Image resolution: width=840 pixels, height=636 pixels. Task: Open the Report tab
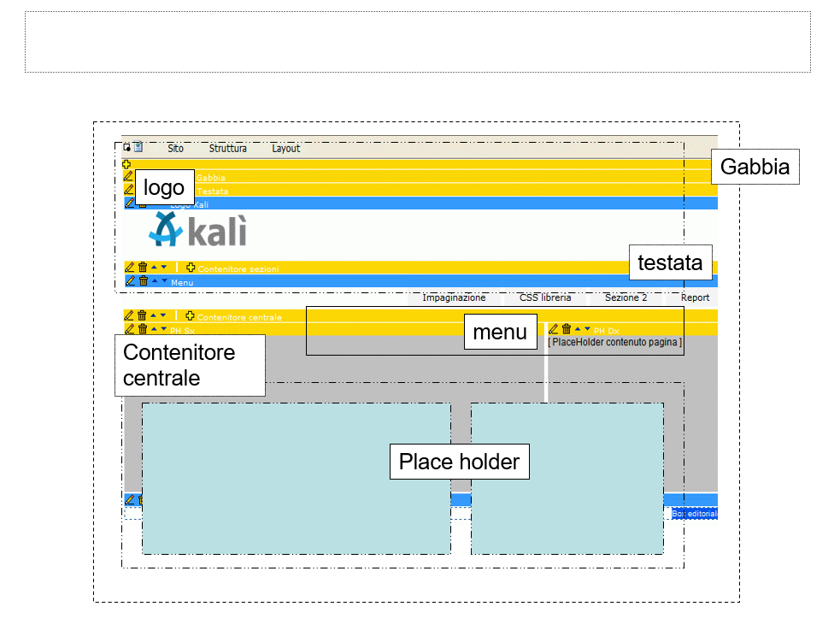tap(695, 297)
